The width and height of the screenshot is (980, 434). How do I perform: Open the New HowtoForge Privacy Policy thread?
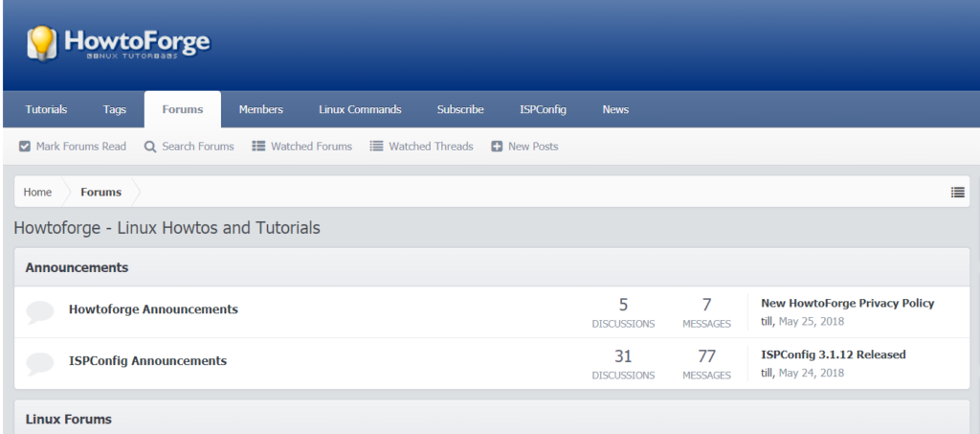click(x=848, y=304)
